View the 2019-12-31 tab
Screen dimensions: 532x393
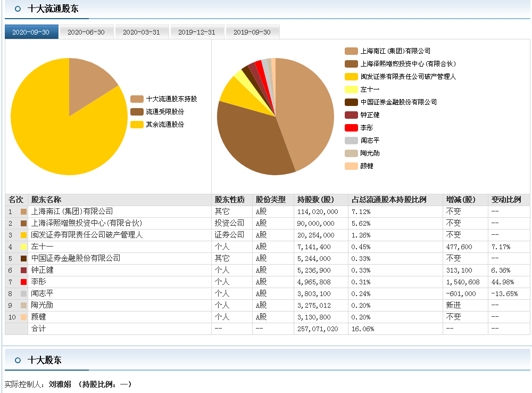(197, 32)
